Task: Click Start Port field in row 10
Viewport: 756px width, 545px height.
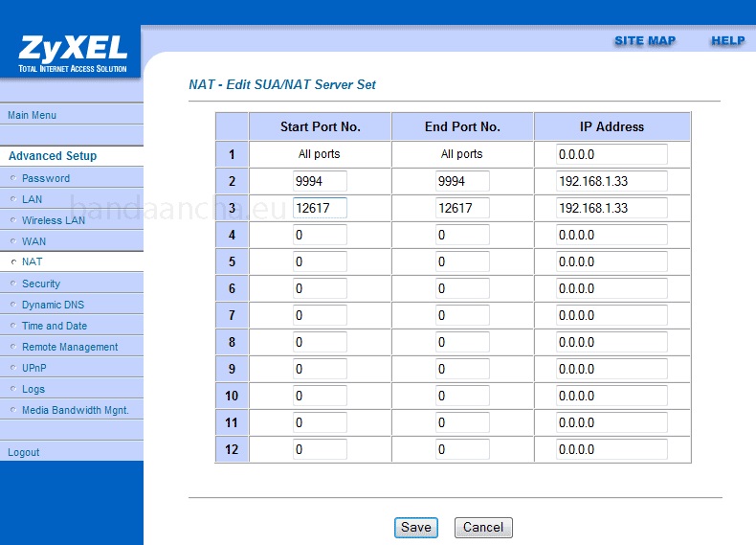Action: 320,396
